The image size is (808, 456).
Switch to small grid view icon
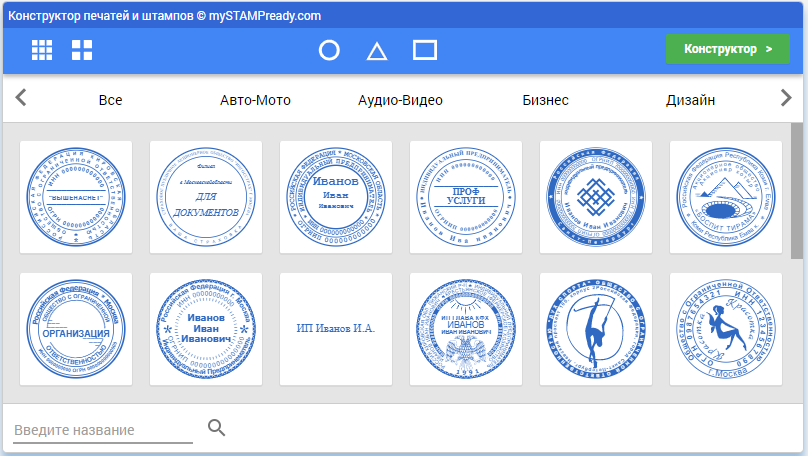coord(42,50)
